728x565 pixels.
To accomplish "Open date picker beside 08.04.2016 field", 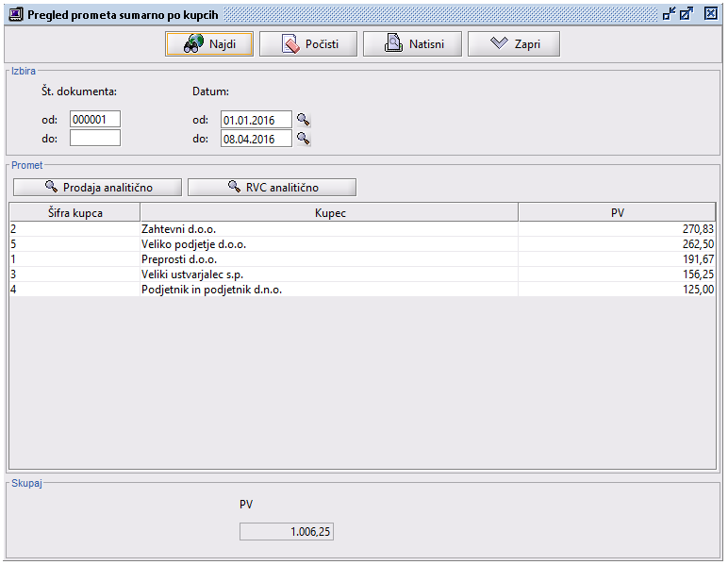I will tap(304, 139).
